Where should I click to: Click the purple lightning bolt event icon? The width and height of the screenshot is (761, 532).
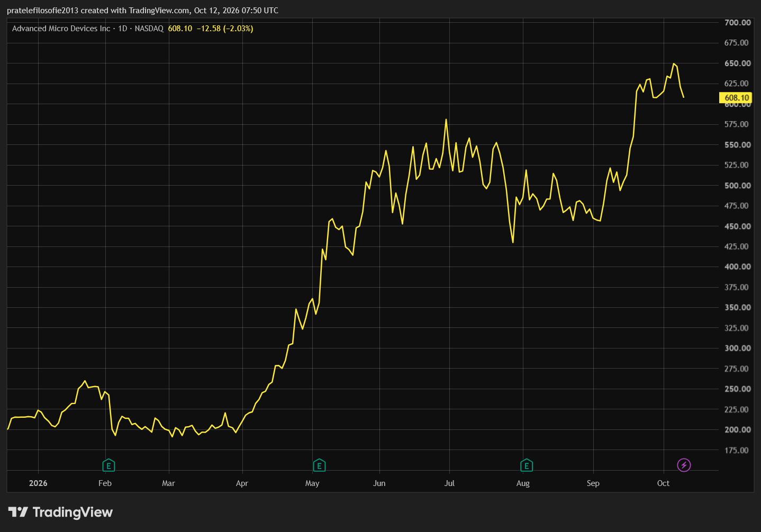pos(684,465)
